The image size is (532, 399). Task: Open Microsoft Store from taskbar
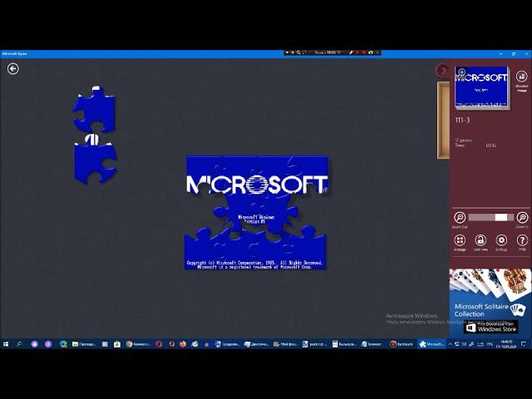click(x=117, y=344)
